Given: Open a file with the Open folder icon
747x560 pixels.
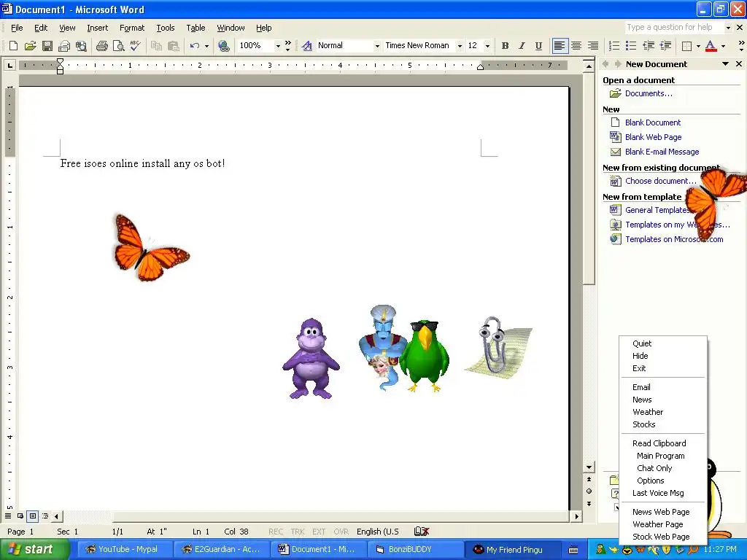Looking at the screenshot, I should [x=30, y=46].
